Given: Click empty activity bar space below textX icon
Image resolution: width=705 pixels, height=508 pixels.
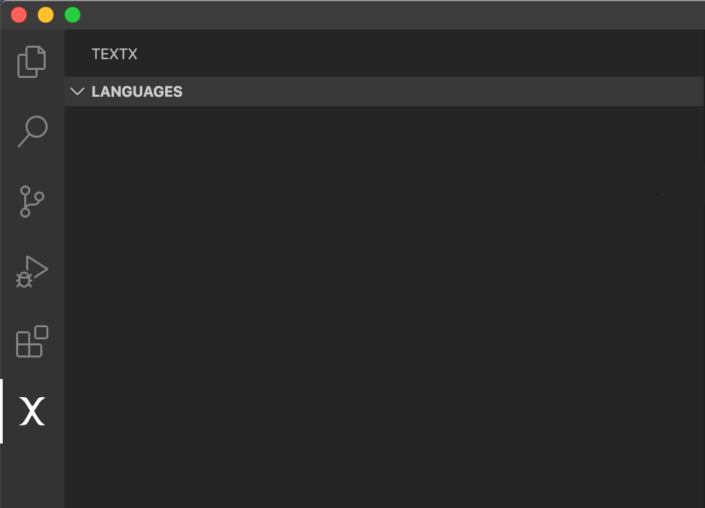Looking at the screenshot, I should (x=32, y=477).
